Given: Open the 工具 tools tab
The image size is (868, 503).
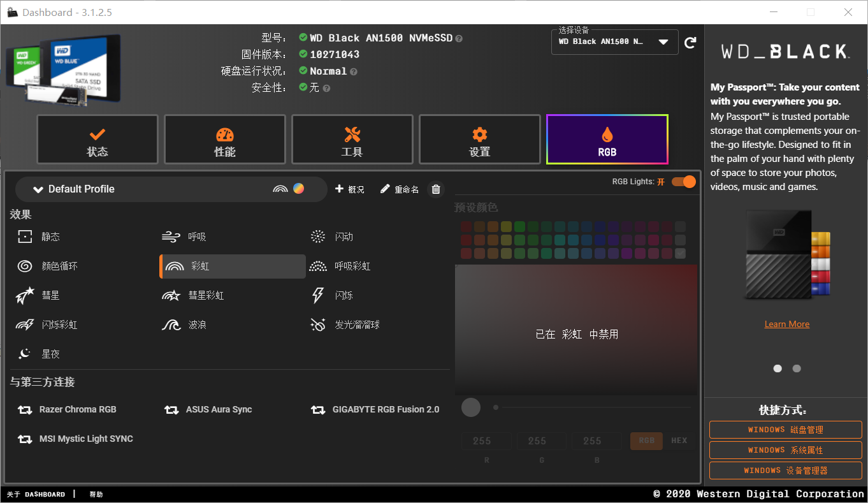Looking at the screenshot, I should pos(352,140).
